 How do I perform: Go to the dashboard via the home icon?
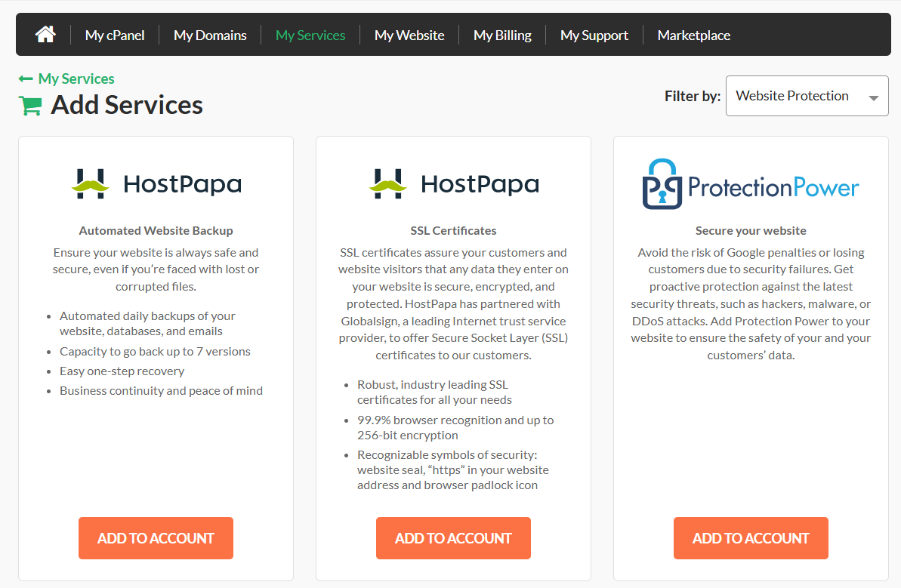click(x=45, y=35)
